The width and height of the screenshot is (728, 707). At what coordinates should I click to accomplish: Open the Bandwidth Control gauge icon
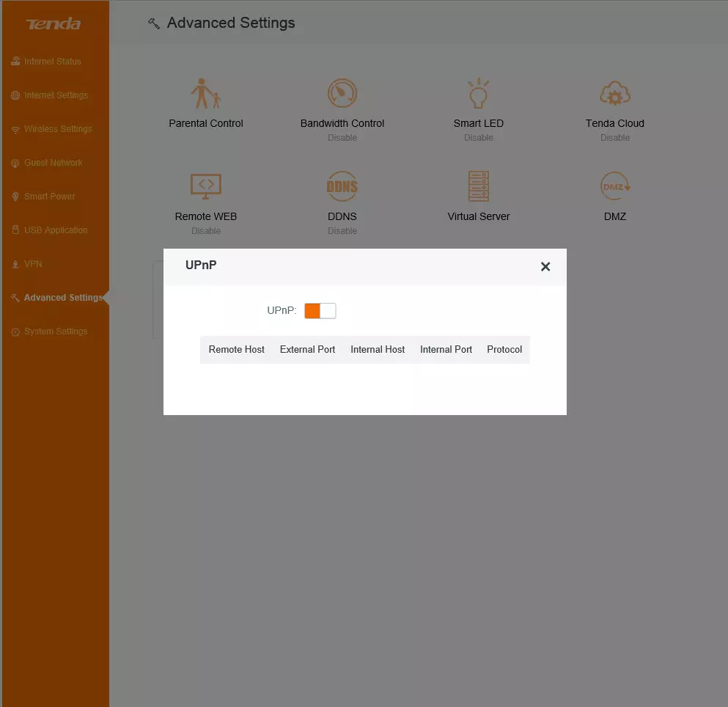(342, 93)
